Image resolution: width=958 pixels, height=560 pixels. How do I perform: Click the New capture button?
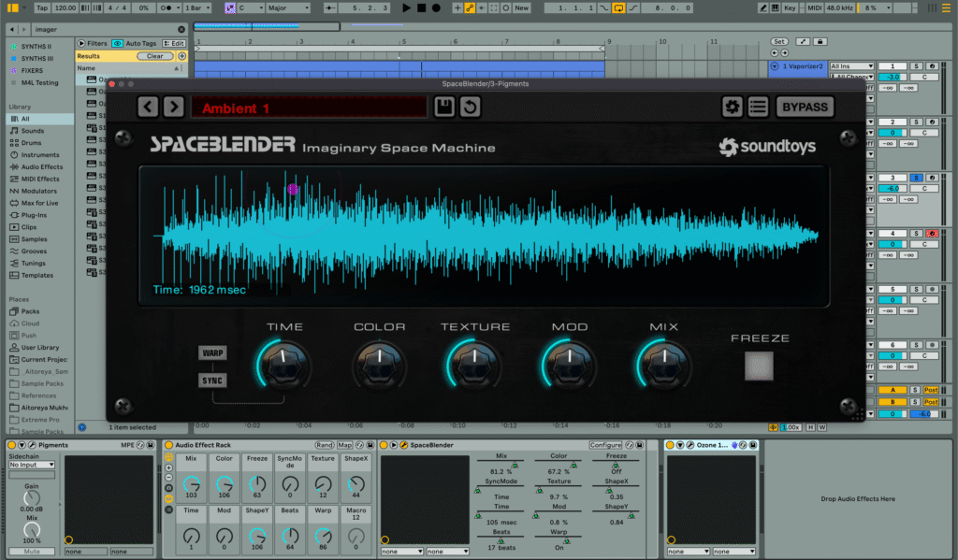pos(521,7)
